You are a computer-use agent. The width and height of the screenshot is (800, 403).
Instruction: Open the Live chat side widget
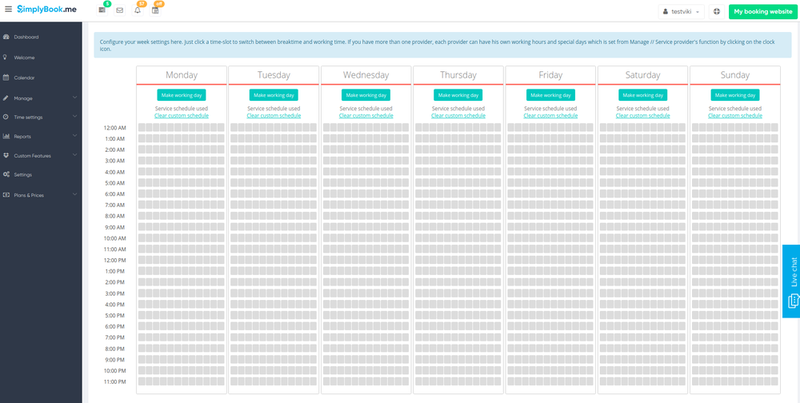(791, 281)
